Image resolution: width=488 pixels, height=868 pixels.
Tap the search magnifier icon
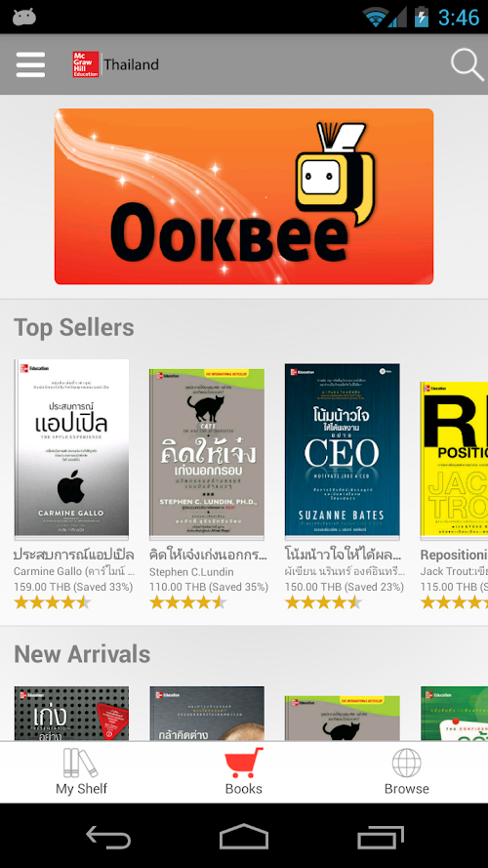click(467, 64)
